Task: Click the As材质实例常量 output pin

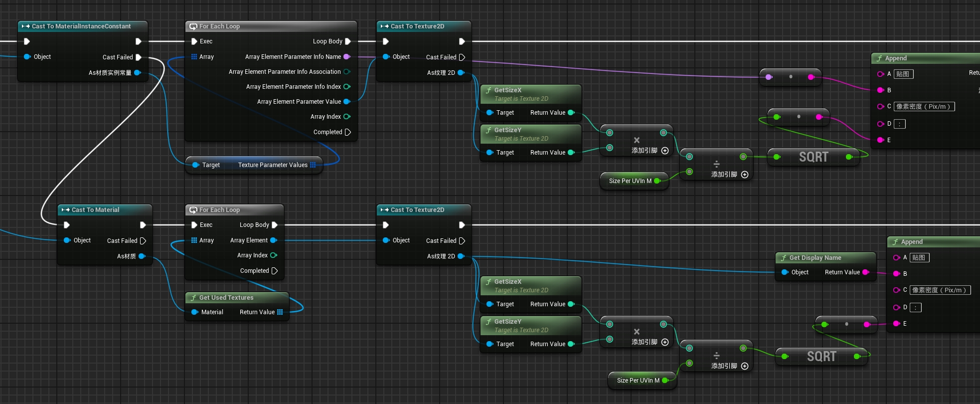Action: [x=138, y=73]
